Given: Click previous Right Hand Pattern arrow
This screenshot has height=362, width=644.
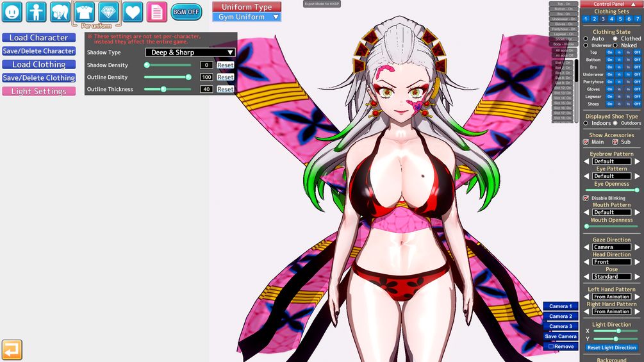Looking at the screenshot, I should coord(586,311).
